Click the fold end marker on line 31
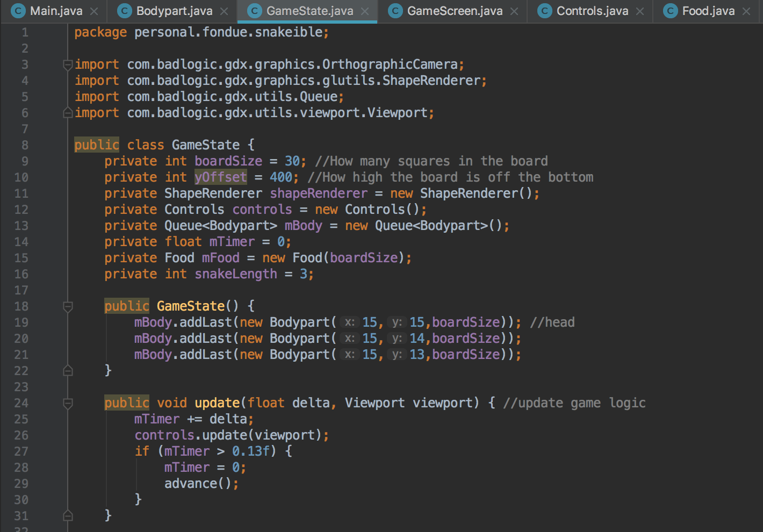The image size is (763, 532). pos(68,515)
